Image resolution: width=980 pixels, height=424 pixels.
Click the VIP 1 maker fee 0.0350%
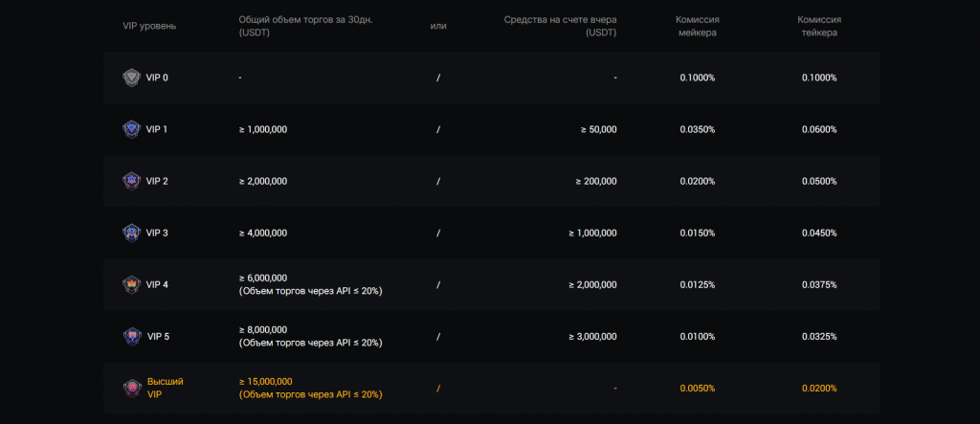point(697,129)
